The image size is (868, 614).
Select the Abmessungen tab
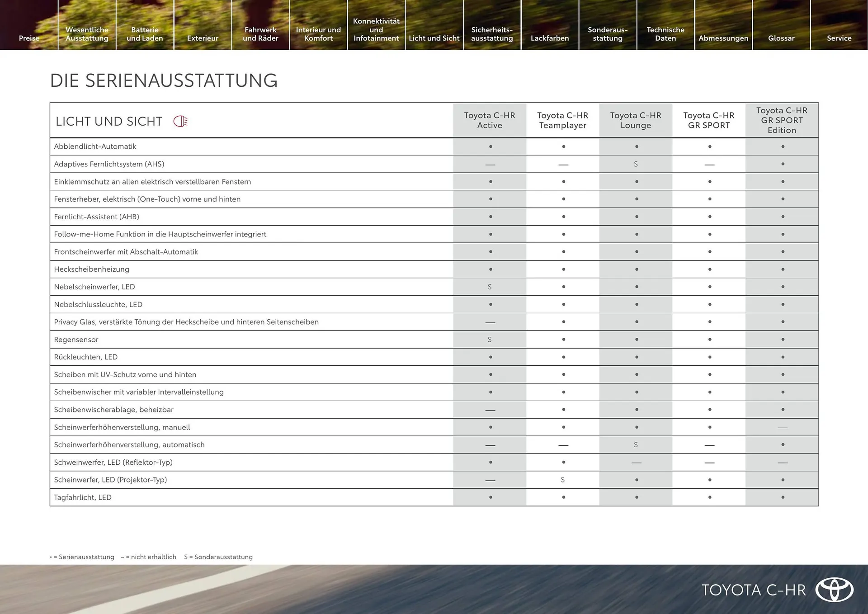(723, 38)
